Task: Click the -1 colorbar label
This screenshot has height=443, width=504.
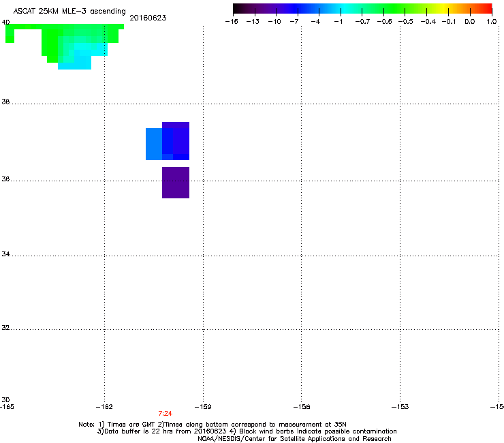Action: 338,22
